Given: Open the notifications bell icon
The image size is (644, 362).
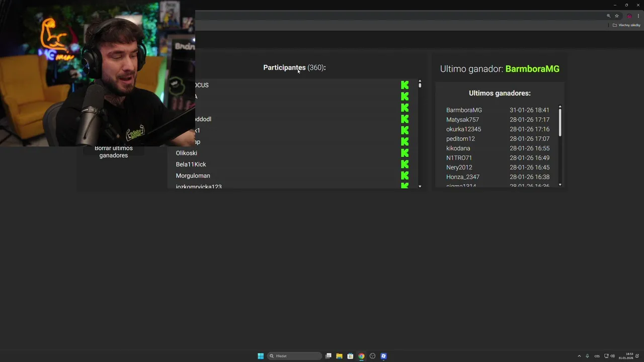Looking at the screenshot, I should [x=637, y=356].
